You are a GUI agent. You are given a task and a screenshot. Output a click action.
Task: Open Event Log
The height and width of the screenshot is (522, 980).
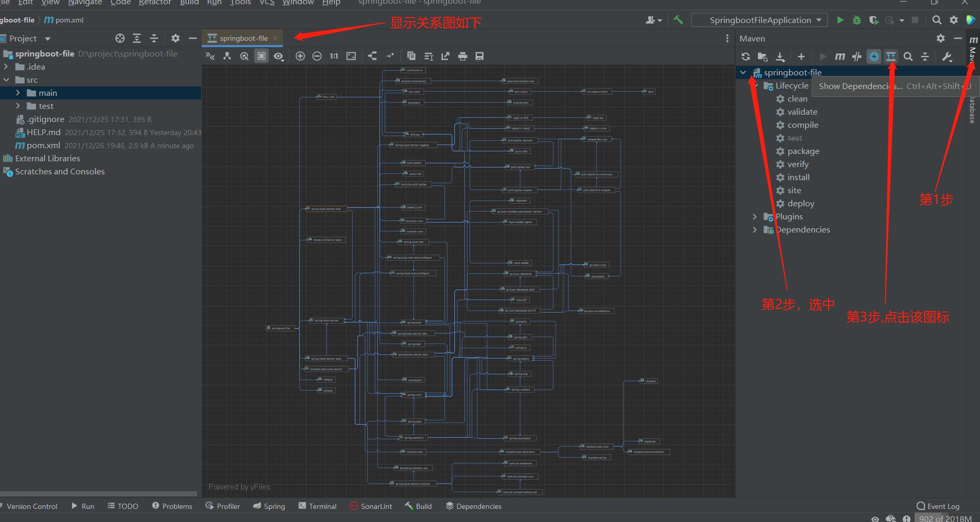tap(938, 506)
